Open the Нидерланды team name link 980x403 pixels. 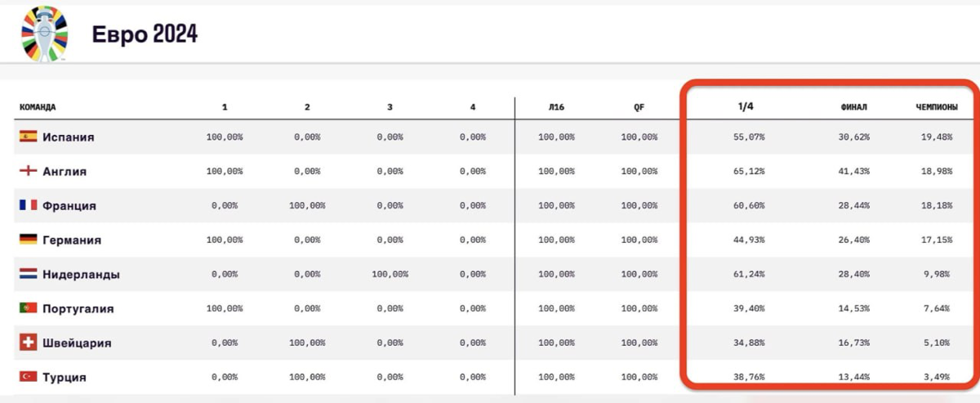tap(81, 275)
